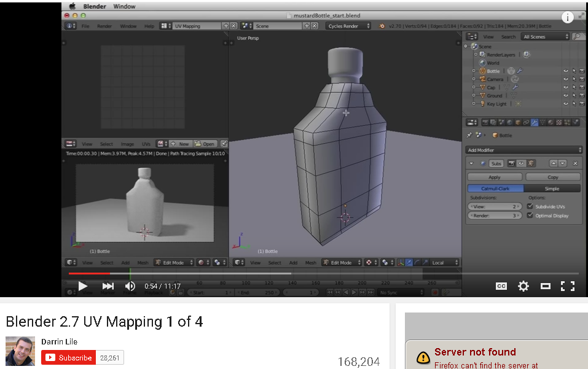Open the Cycles Render engine dropdown

pos(349,26)
